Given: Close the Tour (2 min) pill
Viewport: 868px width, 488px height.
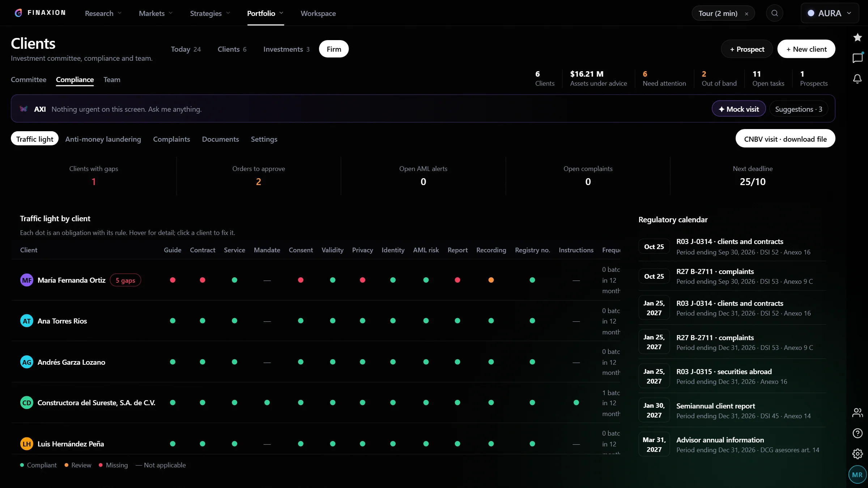Looking at the screenshot, I should pos(746,14).
